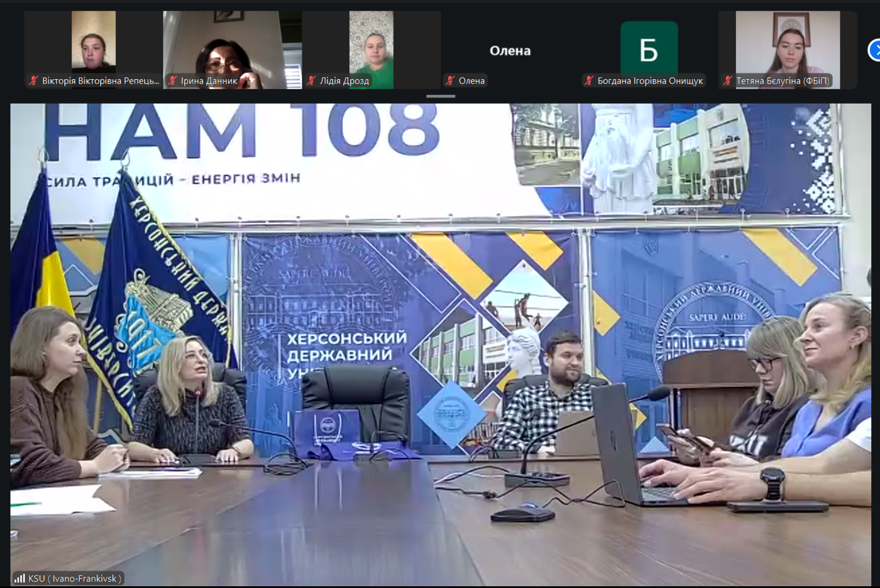Click muted microphone icon next to Олена
This screenshot has width=880, height=588.
450,80
